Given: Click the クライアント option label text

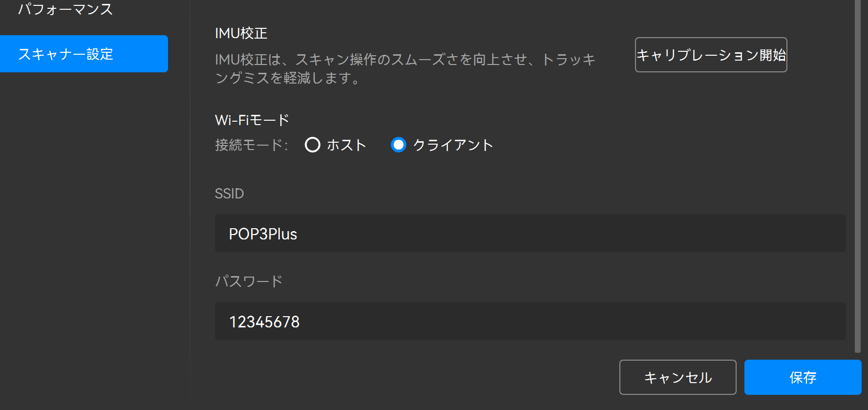Looking at the screenshot, I should 453,145.
